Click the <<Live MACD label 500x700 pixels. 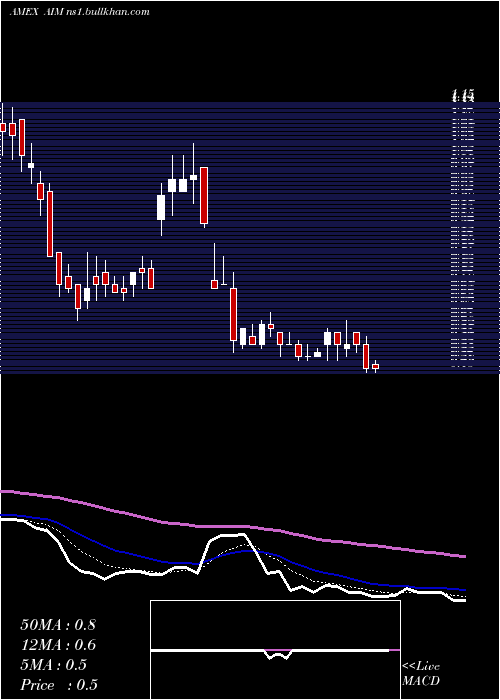[x=421, y=674]
